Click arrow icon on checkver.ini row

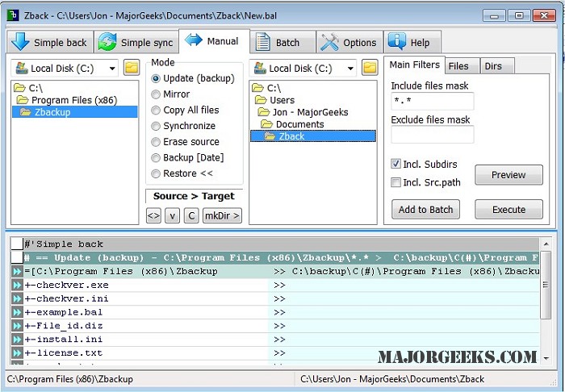[17, 298]
